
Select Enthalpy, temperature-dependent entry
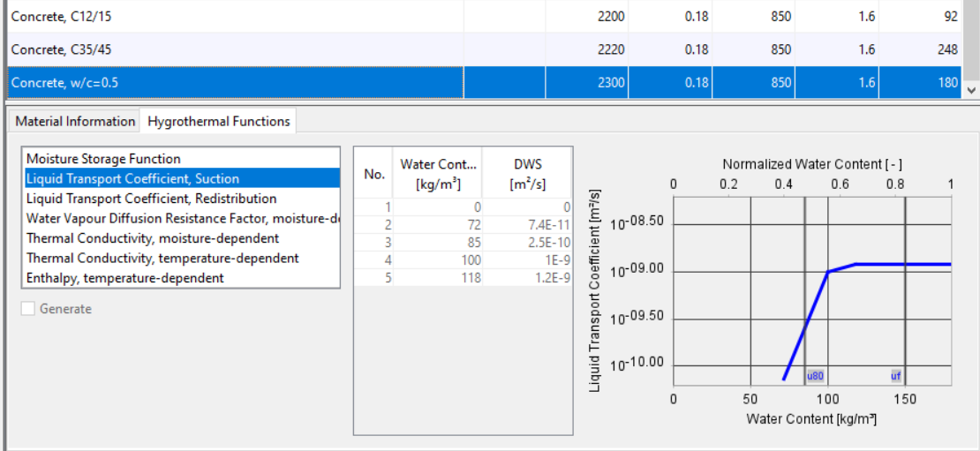tap(181, 278)
